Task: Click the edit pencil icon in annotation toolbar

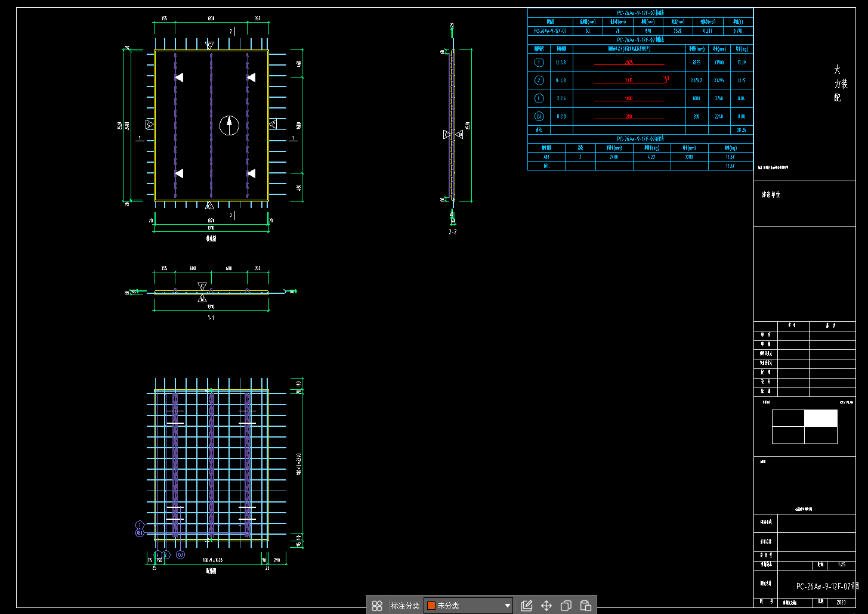Action: pos(526,606)
